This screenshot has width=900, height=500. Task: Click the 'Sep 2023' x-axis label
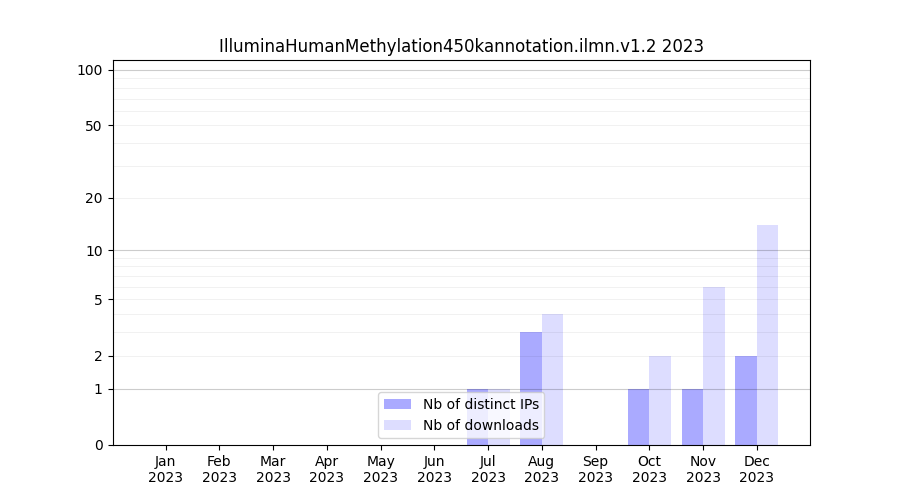(x=595, y=469)
